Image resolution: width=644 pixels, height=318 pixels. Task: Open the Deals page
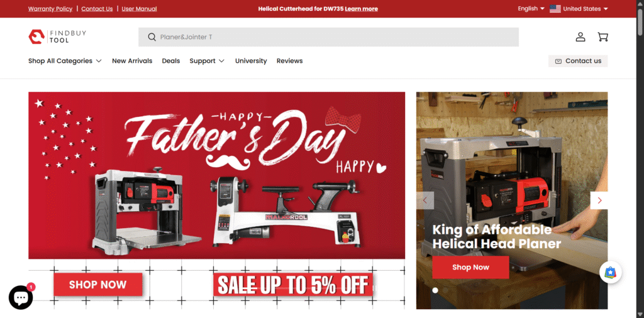tap(171, 61)
